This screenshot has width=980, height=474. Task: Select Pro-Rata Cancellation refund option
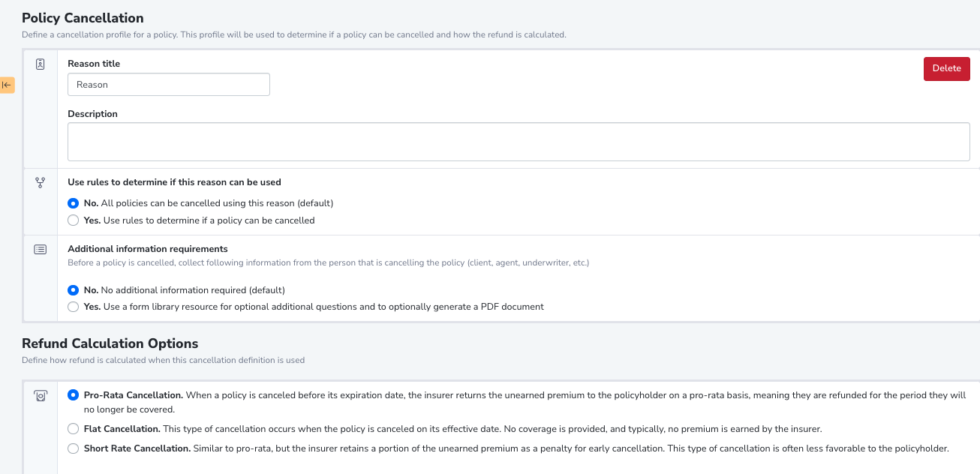tap(73, 394)
